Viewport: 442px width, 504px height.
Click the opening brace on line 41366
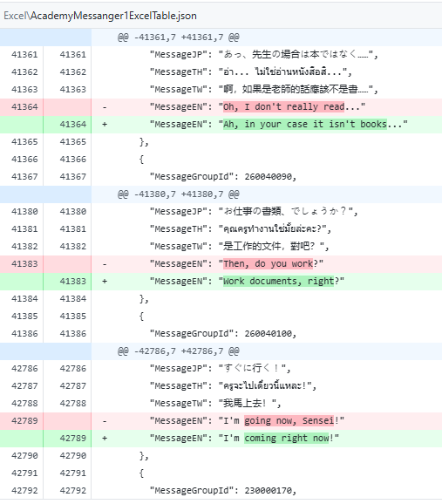[141, 160]
